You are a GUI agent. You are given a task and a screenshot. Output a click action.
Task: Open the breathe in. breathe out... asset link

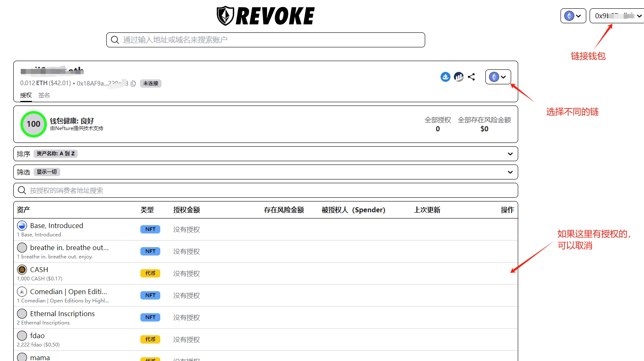69,248
